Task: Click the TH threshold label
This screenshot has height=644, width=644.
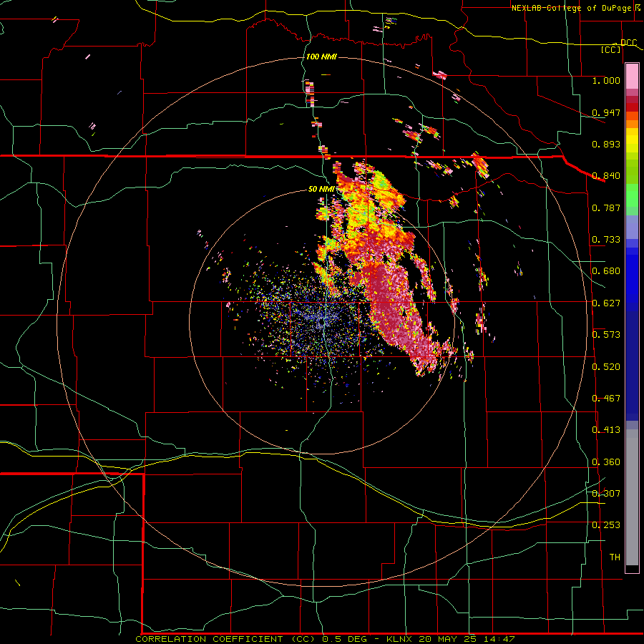Action: tap(615, 557)
